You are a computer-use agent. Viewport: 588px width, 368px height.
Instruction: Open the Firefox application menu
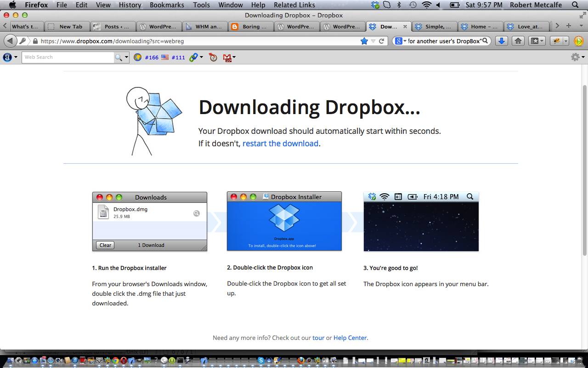click(36, 5)
